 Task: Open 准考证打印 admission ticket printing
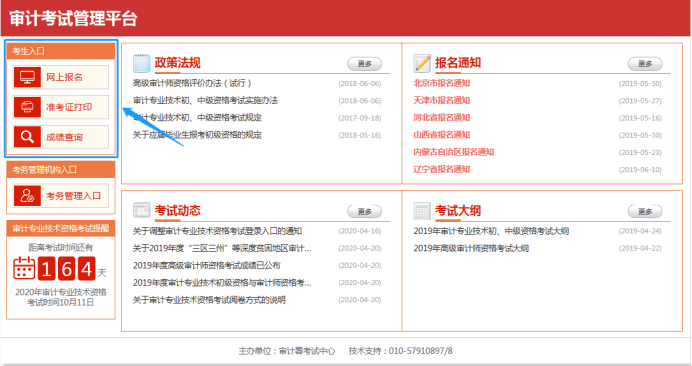click(61, 107)
